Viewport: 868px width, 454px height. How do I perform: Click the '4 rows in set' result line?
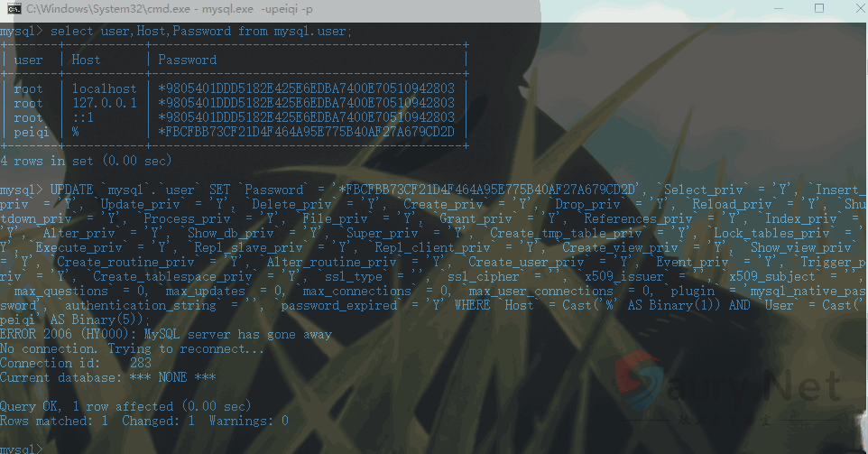coord(86,162)
